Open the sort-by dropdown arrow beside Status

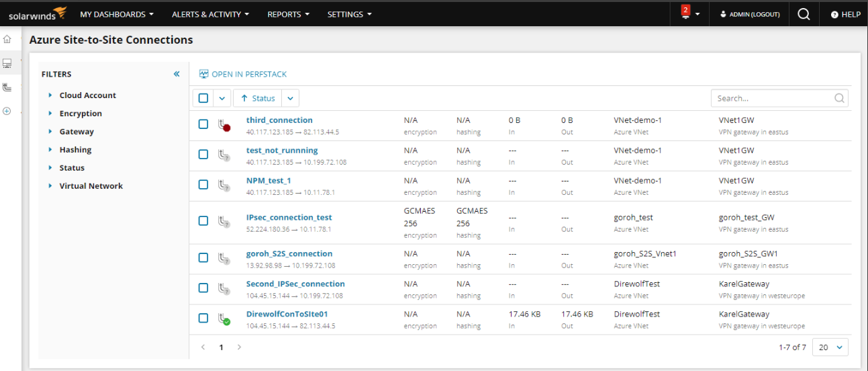pyautogui.click(x=290, y=98)
